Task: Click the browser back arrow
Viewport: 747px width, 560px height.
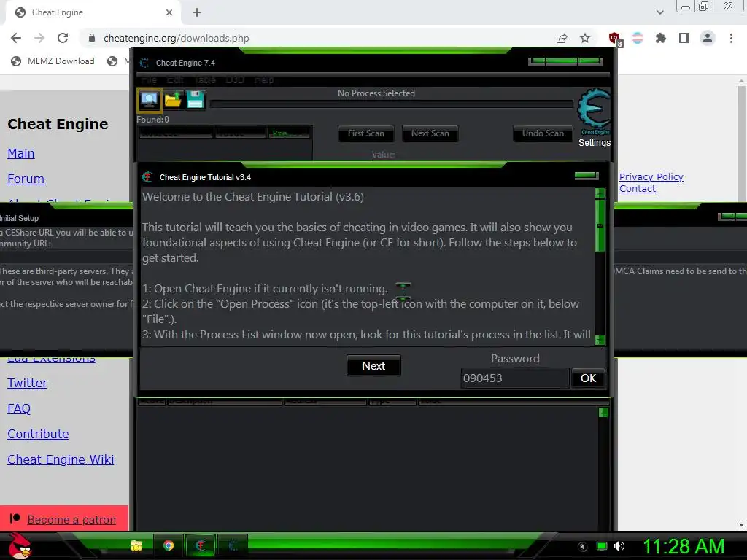Action: pyautogui.click(x=16, y=38)
